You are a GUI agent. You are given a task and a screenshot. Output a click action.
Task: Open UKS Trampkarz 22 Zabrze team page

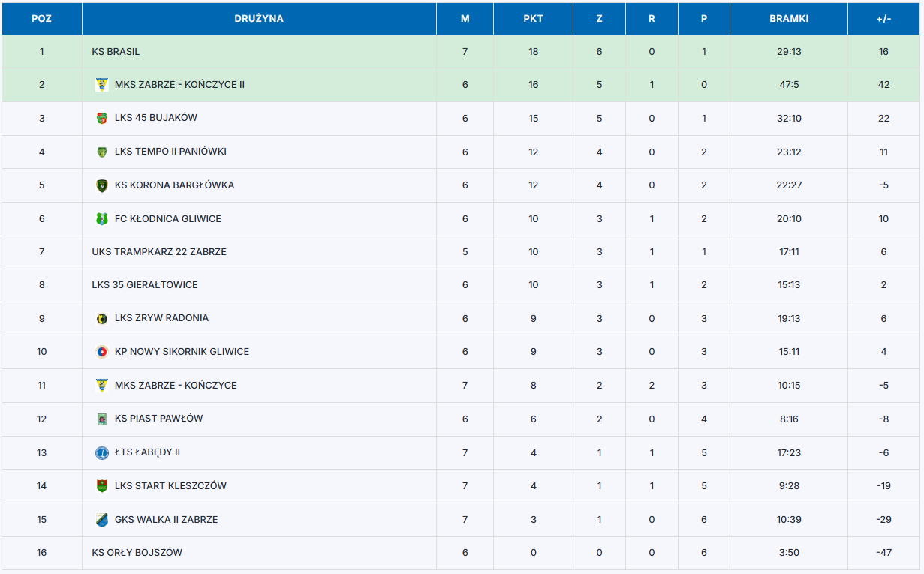pyautogui.click(x=159, y=252)
